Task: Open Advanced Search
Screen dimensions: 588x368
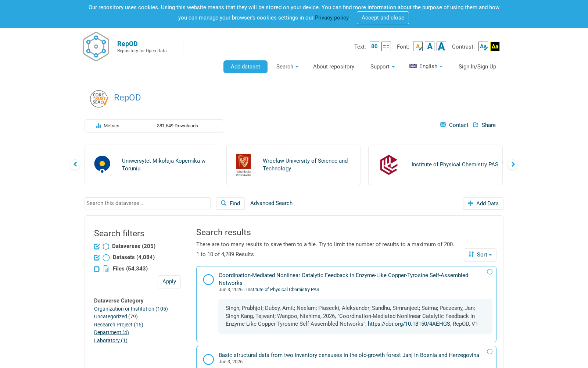Action: coord(271,203)
